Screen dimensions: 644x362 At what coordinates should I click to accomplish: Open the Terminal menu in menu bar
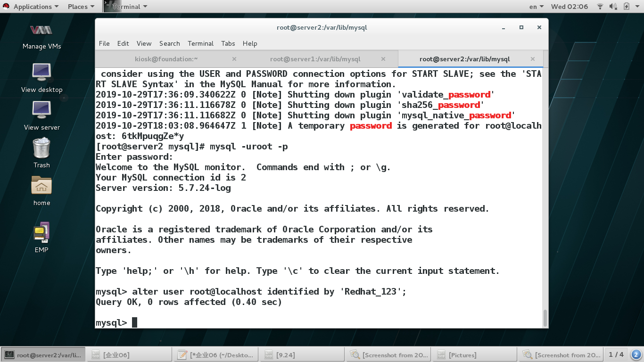click(201, 43)
